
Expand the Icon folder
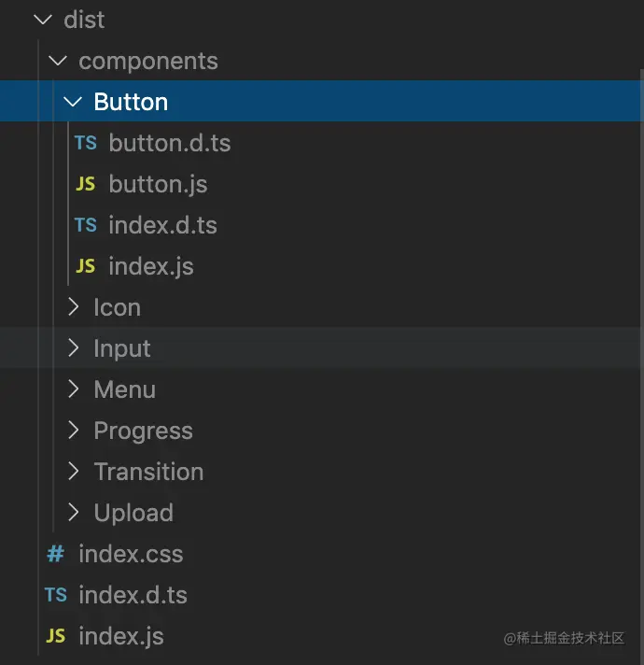[x=74, y=307]
